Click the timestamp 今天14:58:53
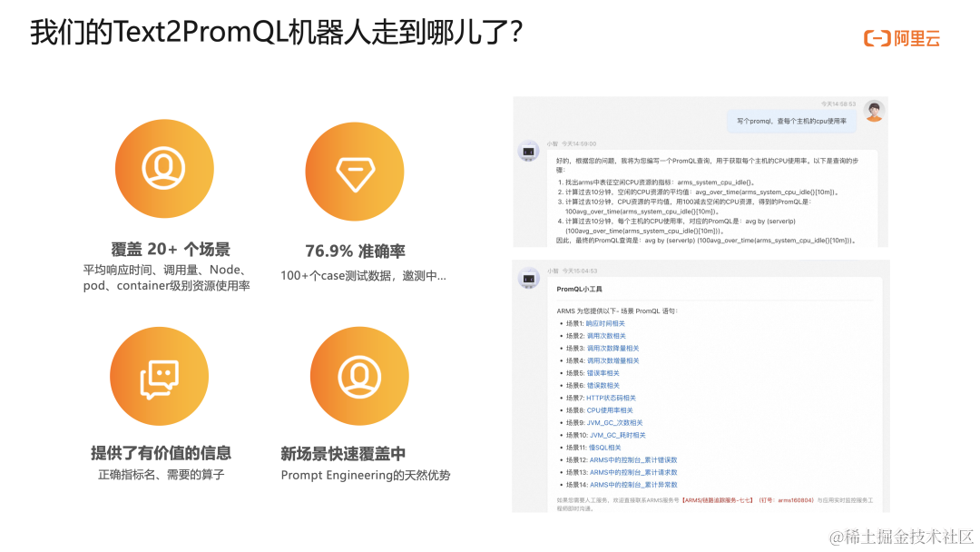This screenshot has width=980, height=552. tap(838, 103)
